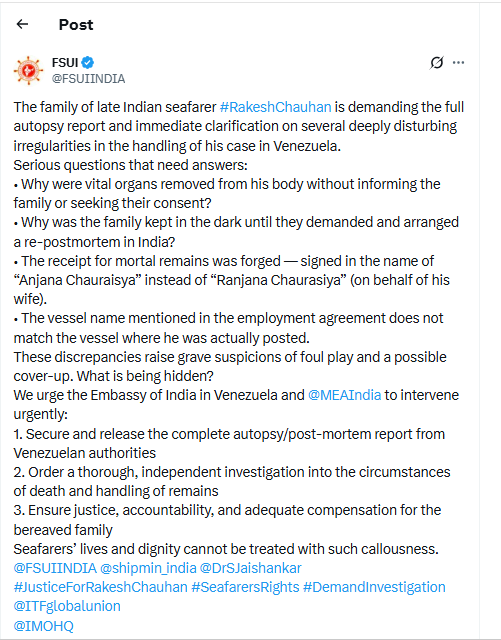Open the @DrSJaishankar mention

[251, 568]
